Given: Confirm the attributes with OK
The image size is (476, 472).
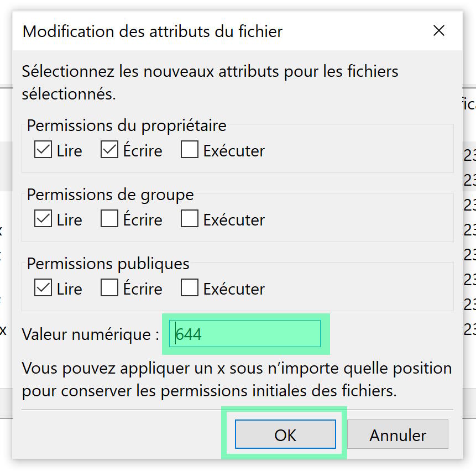Looking at the screenshot, I should click(x=285, y=435).
